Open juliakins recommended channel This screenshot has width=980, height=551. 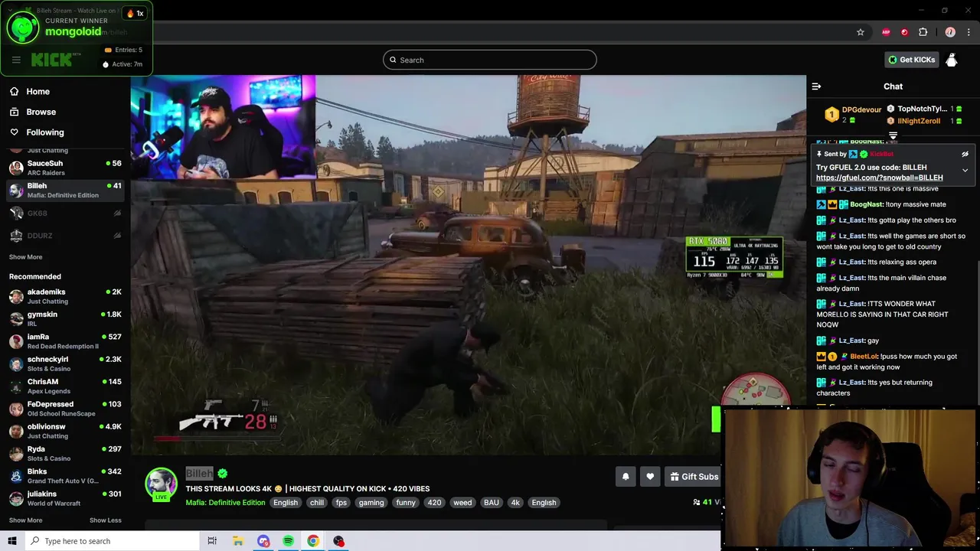click(x=65, y=498)
